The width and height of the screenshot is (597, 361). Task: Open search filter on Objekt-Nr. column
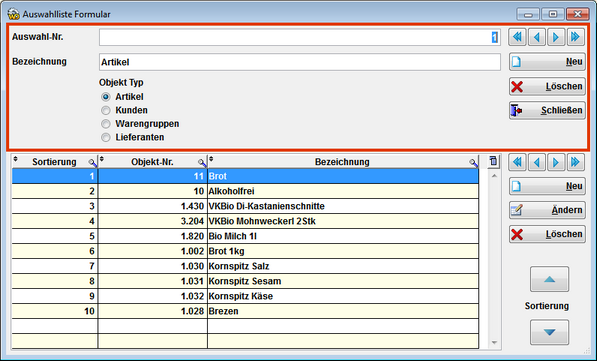pos(202,163)
